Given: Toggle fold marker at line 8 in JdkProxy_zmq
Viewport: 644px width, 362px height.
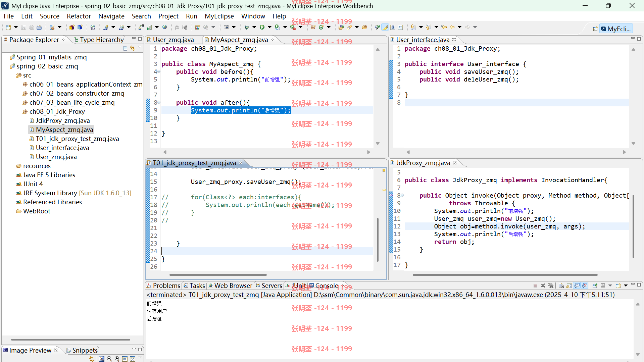Looking at the screenshot, I should pyautogui.click(x=402, y=195).
